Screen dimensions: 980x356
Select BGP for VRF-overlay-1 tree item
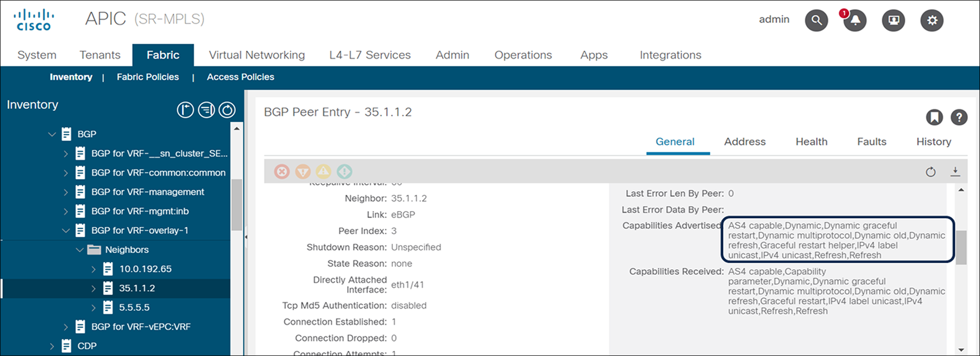tap(139, 230)
